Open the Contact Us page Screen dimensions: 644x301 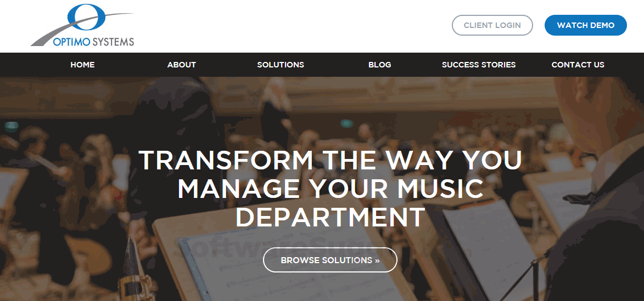pyautogui.click(x=578, y=65)
